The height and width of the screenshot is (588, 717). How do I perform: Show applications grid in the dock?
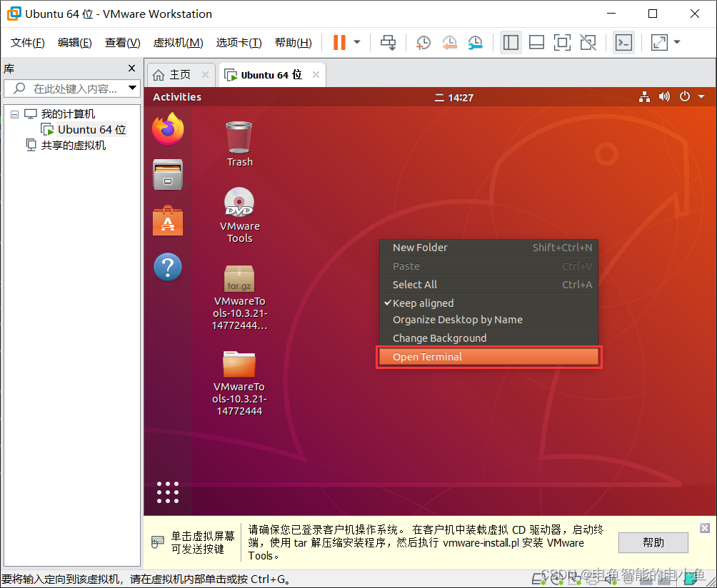pyautogui.click(x=168, y=492)
